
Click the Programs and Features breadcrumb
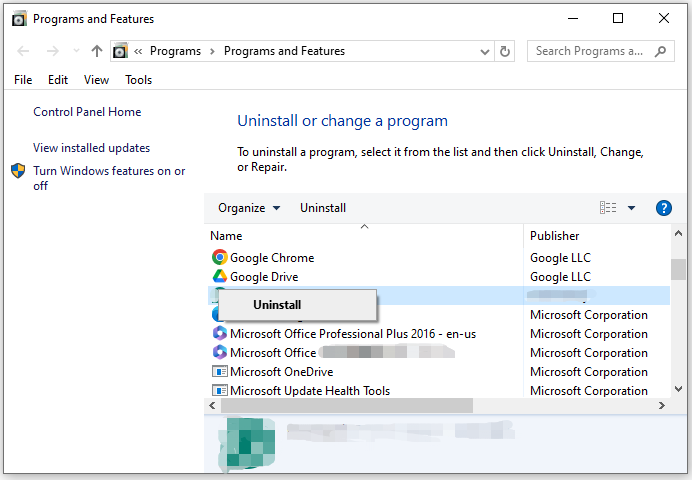click(284, 51)
